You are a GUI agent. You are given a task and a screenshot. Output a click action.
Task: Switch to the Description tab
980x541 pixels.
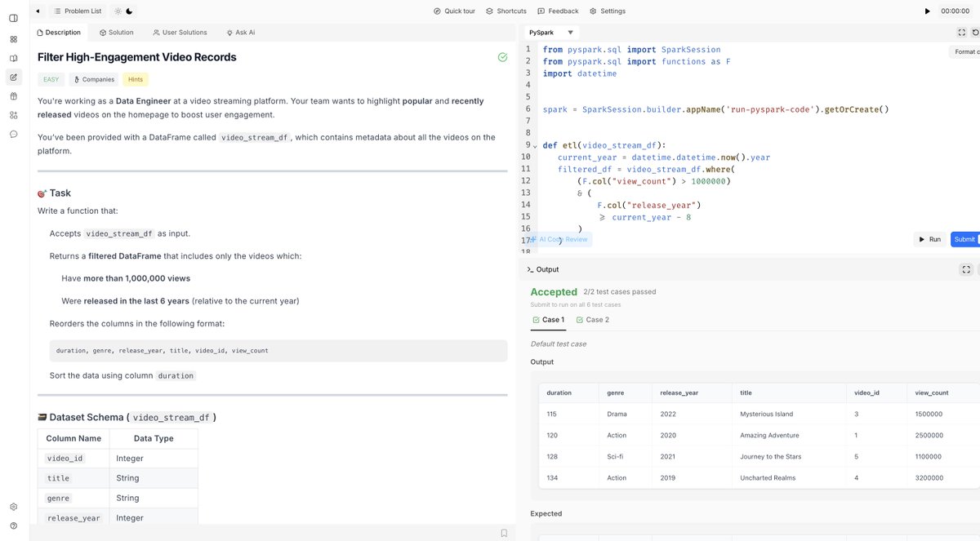tap(59, 33)
